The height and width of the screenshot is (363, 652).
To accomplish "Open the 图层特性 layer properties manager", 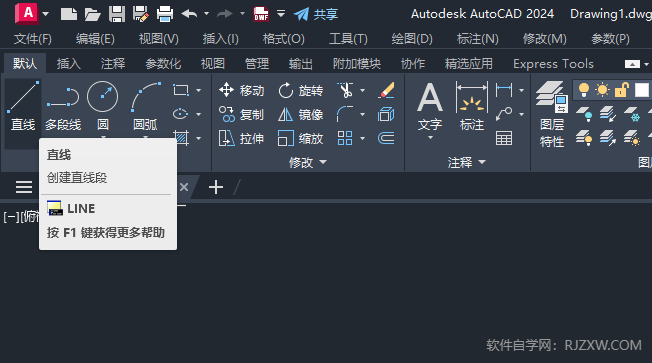I will click(552, 114).
